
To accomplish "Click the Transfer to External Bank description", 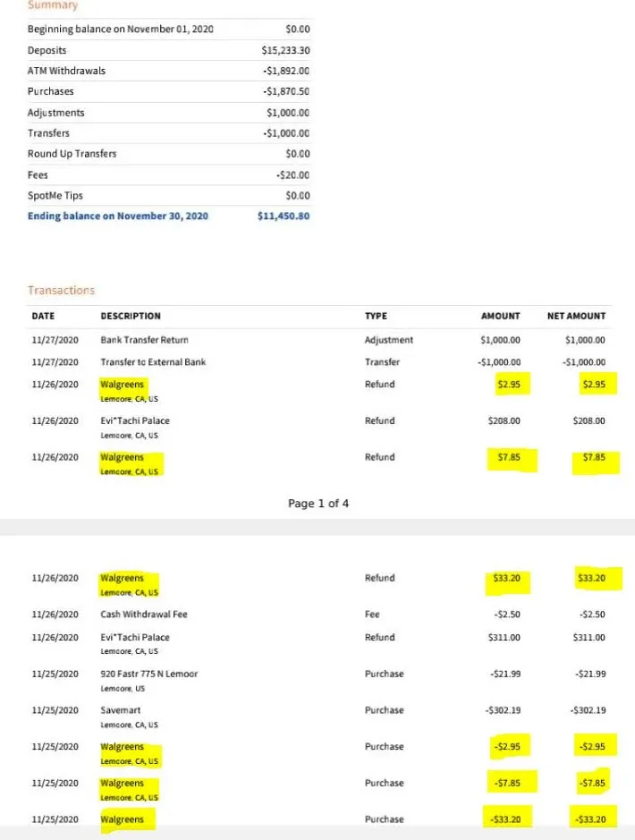I will (153, 362).
